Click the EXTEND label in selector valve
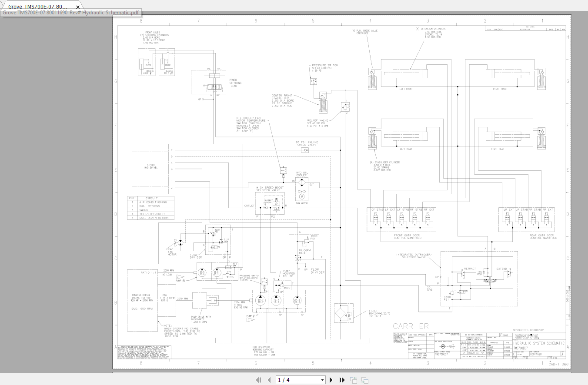The width and height of the screenshot is (588, 385). (501, 269)
